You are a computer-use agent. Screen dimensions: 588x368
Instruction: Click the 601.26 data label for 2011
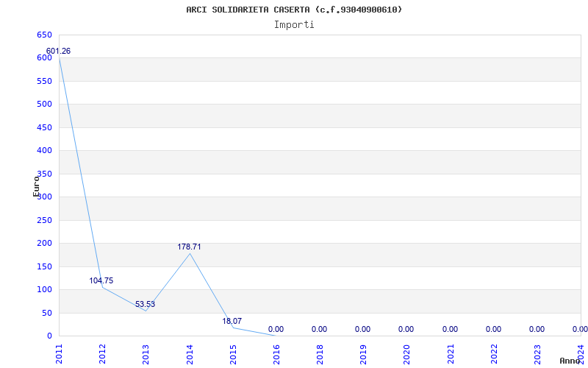(58, 51)
